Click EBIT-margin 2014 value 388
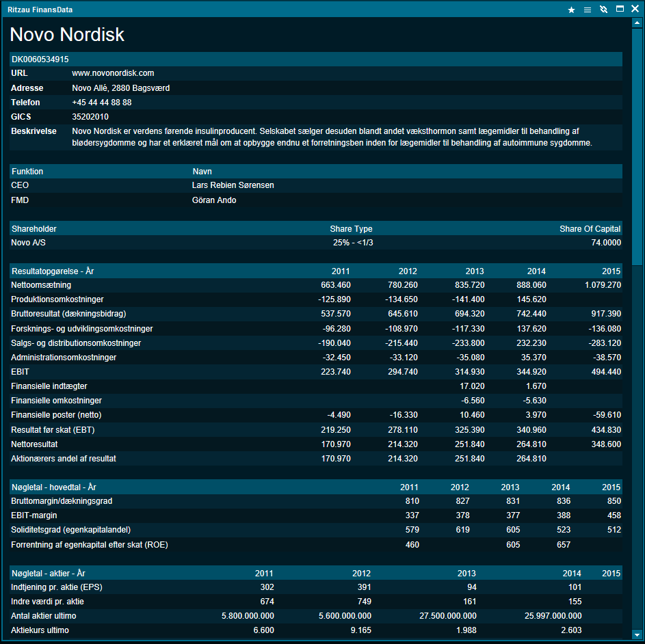The image size is (645, 644). point(564,515)
